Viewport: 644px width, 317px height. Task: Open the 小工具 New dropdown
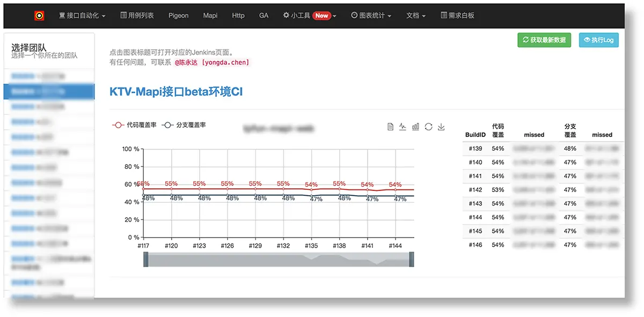click(310, 16)
